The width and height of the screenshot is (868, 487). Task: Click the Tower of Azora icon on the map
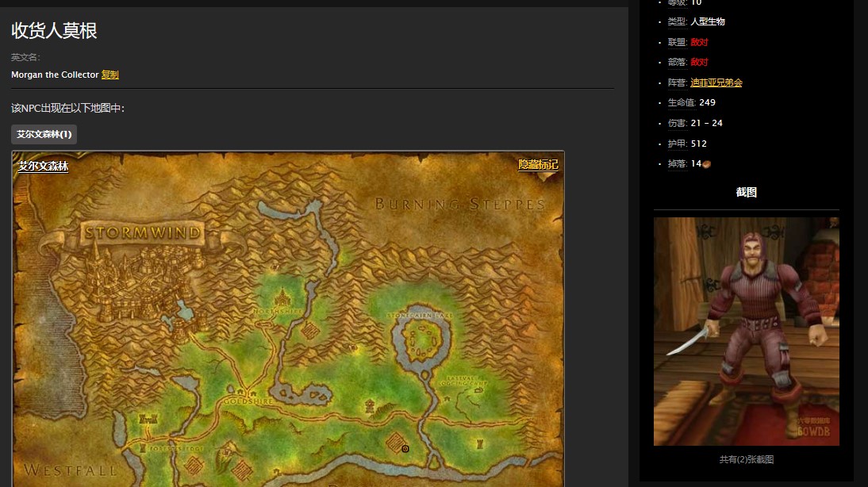click(370, 406)
